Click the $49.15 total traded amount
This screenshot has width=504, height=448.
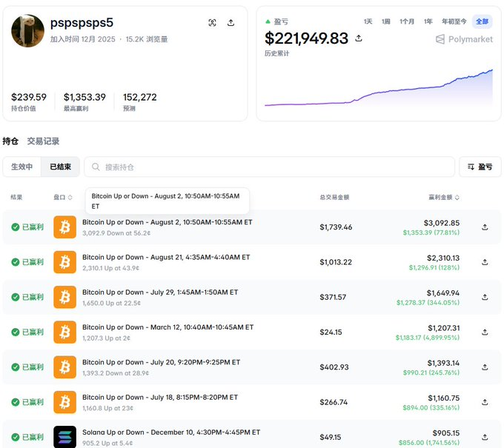coord(331,437)
